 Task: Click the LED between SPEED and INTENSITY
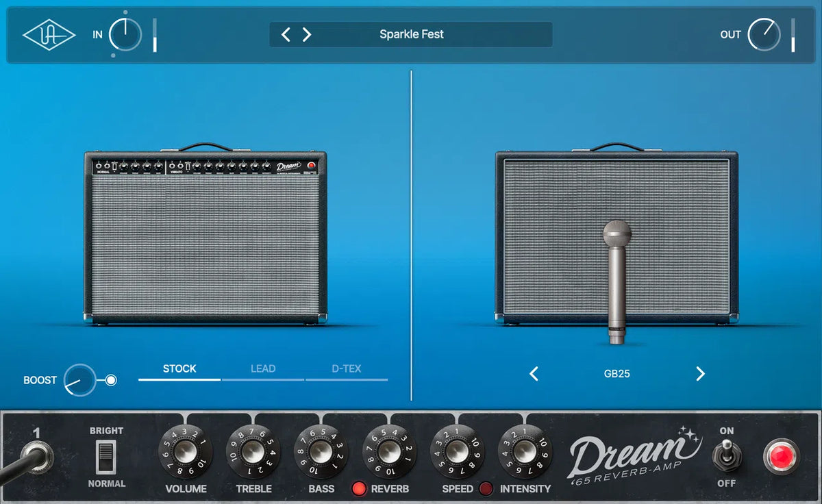[x=486, y=488]
